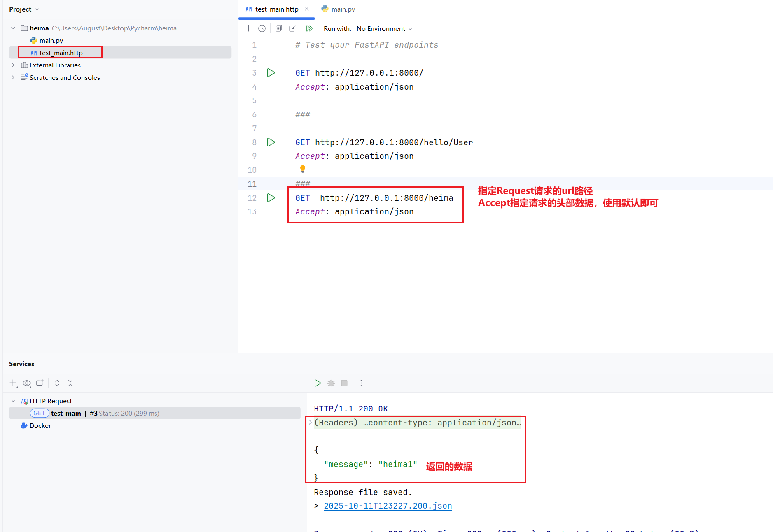Click the rerun play icon in Services panel
The width and height of the screenshot is (773, 532).
[x=318, y=383]
